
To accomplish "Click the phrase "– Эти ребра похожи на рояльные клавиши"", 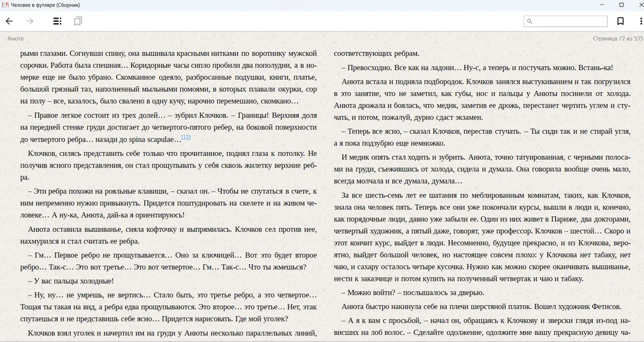I will pyautogui.click(x=98, y=191).
